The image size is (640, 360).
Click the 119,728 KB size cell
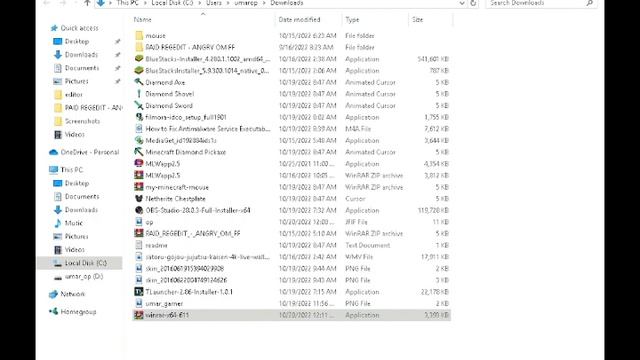pyautogui.click(x=433, y=211)
